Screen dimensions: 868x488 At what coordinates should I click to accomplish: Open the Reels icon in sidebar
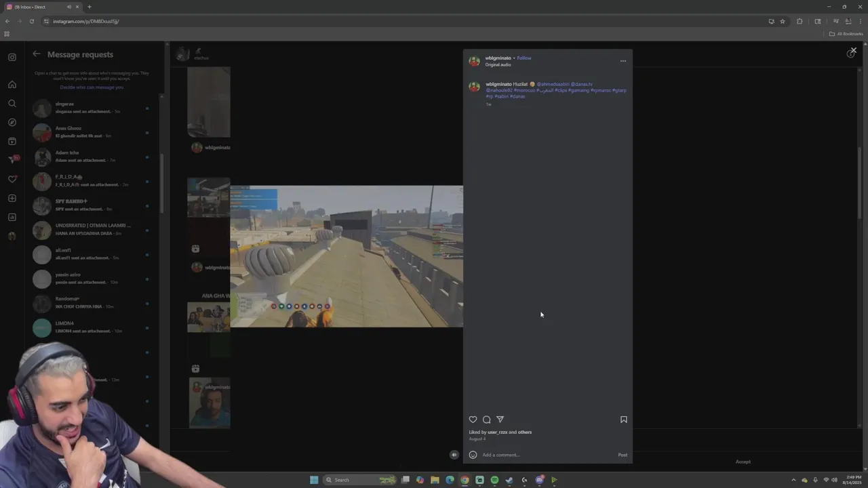(x=12, y=142)
